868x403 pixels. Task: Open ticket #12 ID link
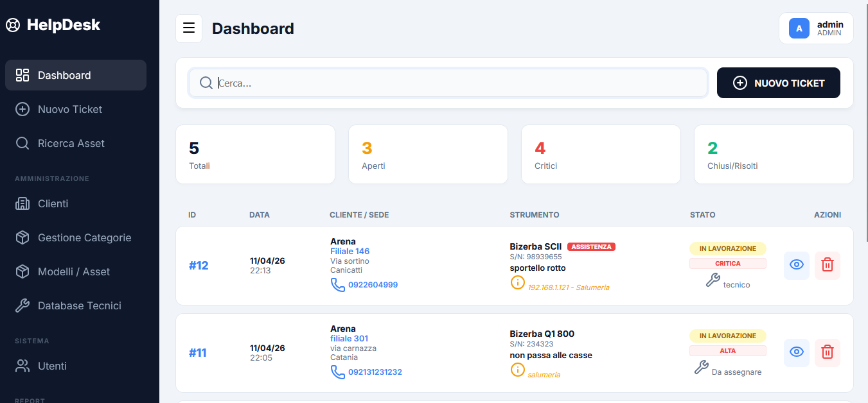pos(199,266)
